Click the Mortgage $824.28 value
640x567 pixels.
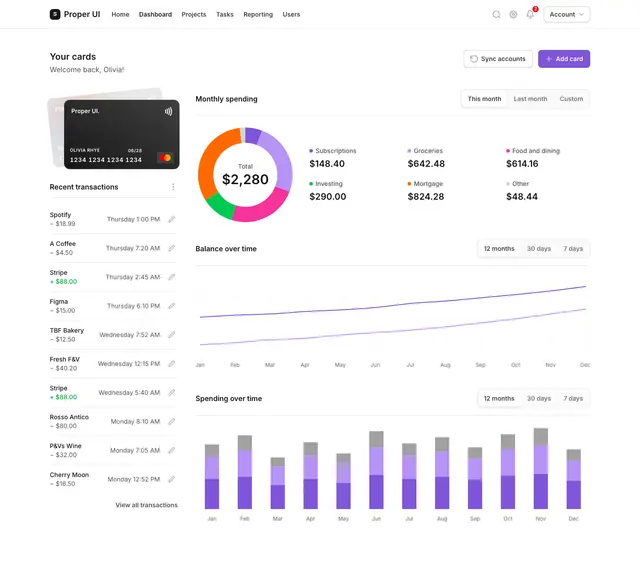coord(426,197)
